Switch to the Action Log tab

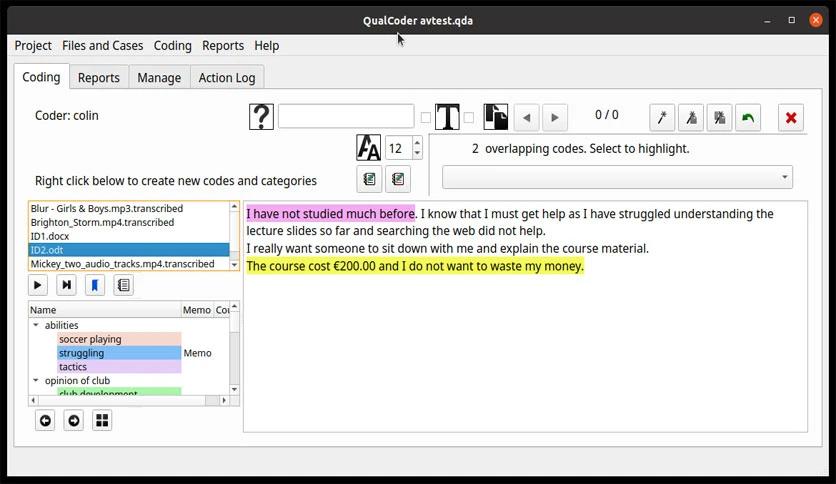tap(227, 78)
